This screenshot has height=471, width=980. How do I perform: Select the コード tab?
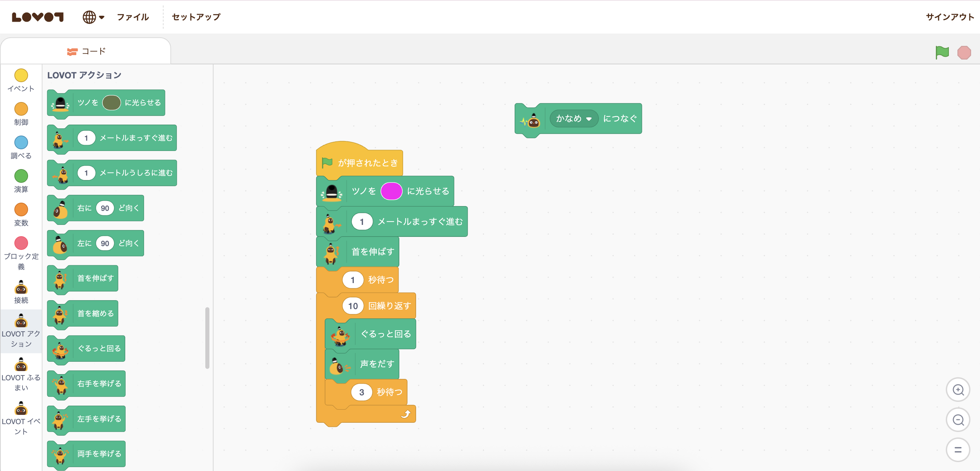point(86,51)
